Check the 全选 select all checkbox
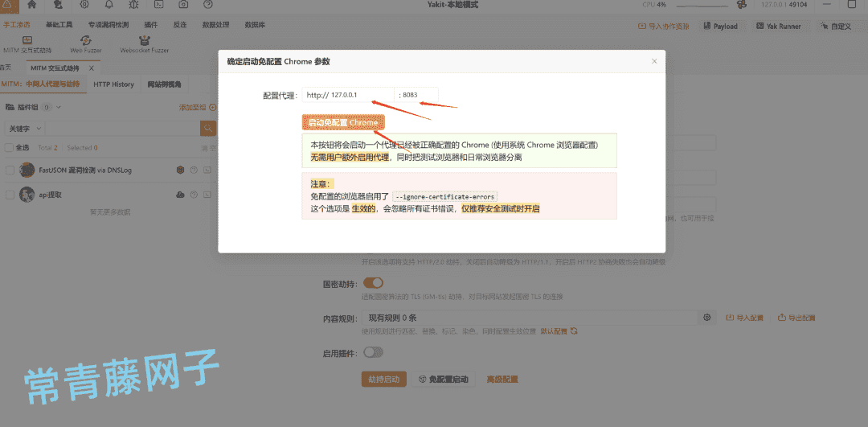The width and height of the screenshot is (868, 427). point(9,148)
